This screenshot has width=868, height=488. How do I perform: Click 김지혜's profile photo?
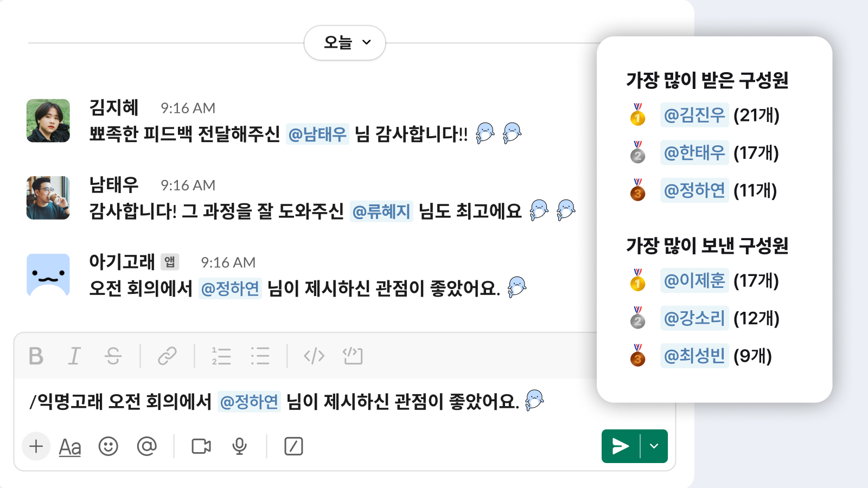(48, 120)
